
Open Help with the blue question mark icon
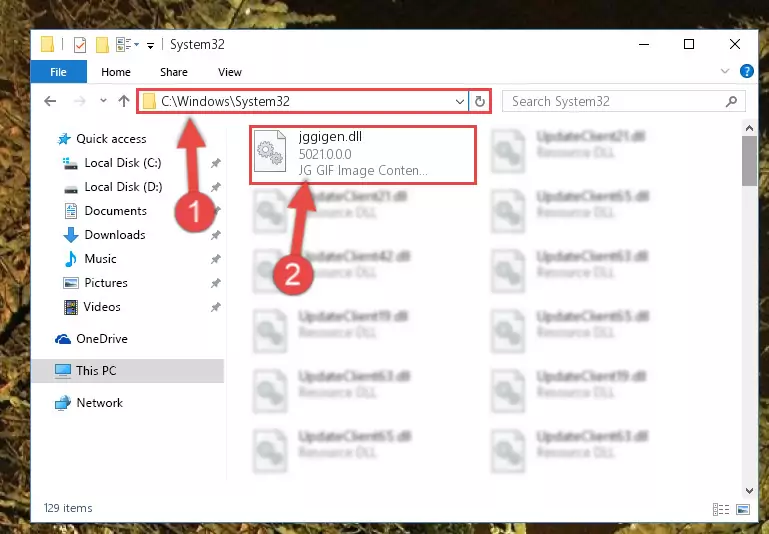point(746,71)
